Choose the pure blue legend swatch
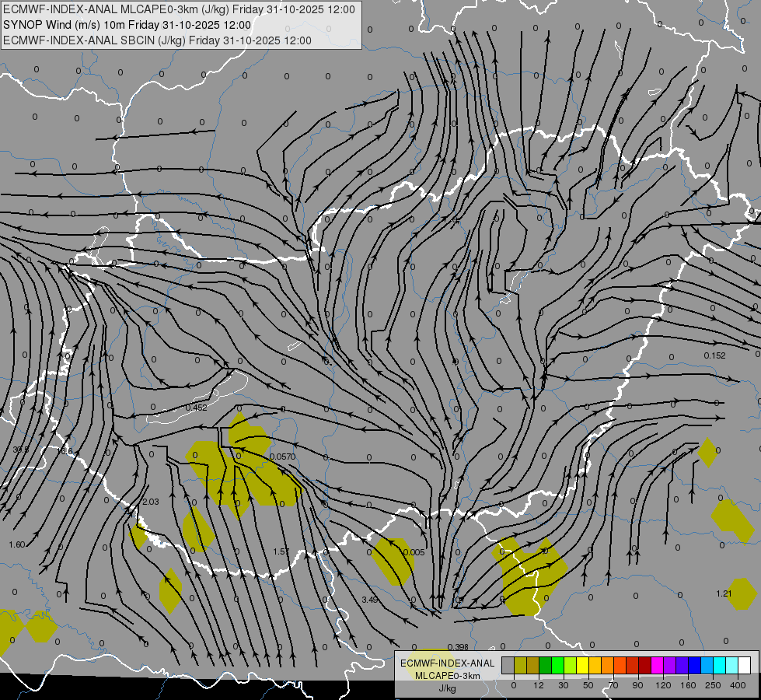Image resolution: width=761 pixels, height=700 pixels. point(694,665)
